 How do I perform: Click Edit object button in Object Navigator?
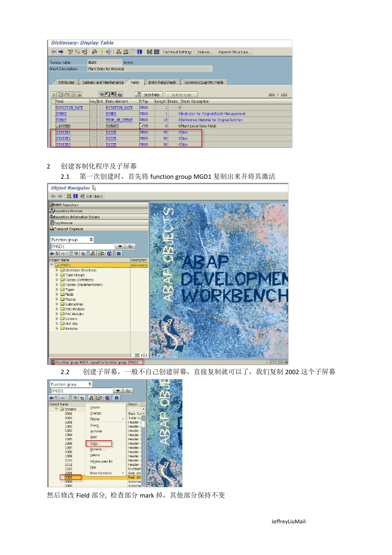[x=92, y=196]
